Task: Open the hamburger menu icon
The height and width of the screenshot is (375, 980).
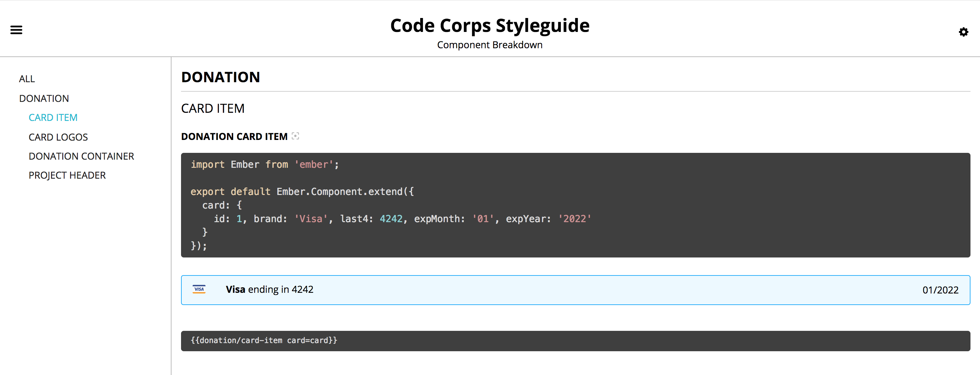Action: tap(16, 30)
